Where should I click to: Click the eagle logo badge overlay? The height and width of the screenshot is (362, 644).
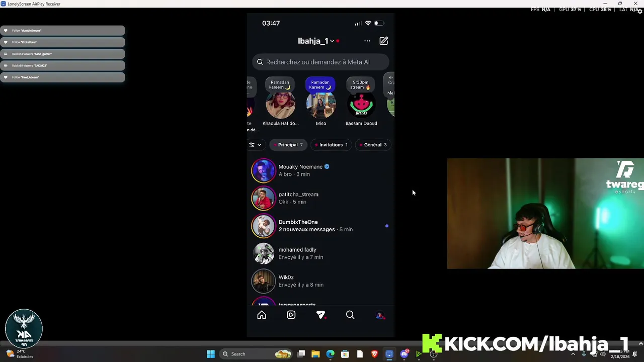point(24,328)
